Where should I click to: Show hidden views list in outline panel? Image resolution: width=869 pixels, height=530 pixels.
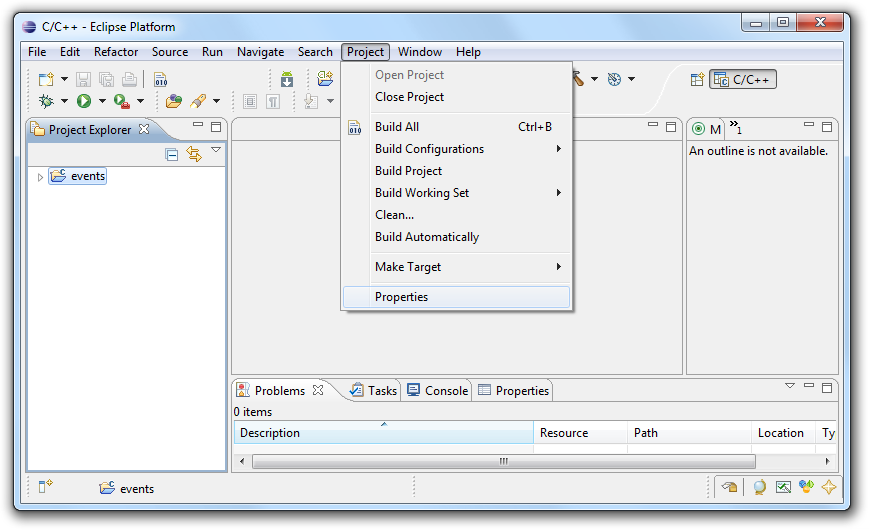(x=735, y=127)
